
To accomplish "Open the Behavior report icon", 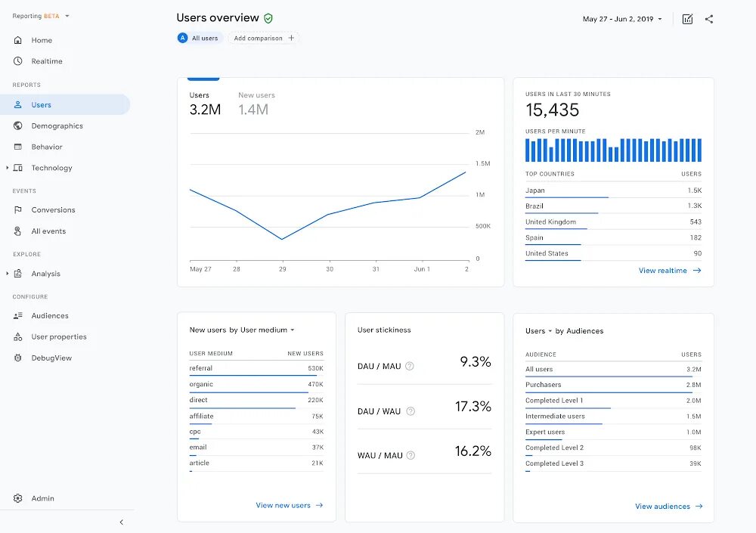I will tap(17, 147).
